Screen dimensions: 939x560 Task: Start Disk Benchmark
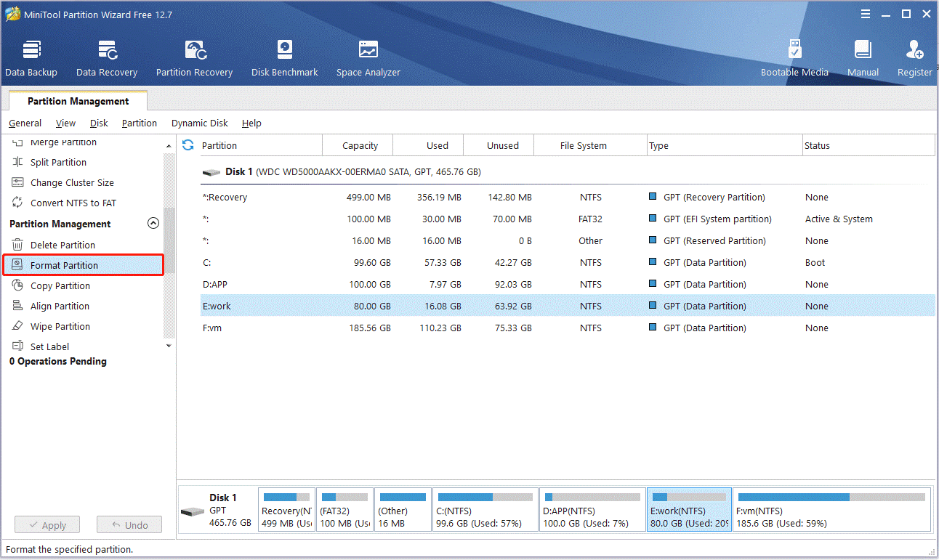(285, 59)
